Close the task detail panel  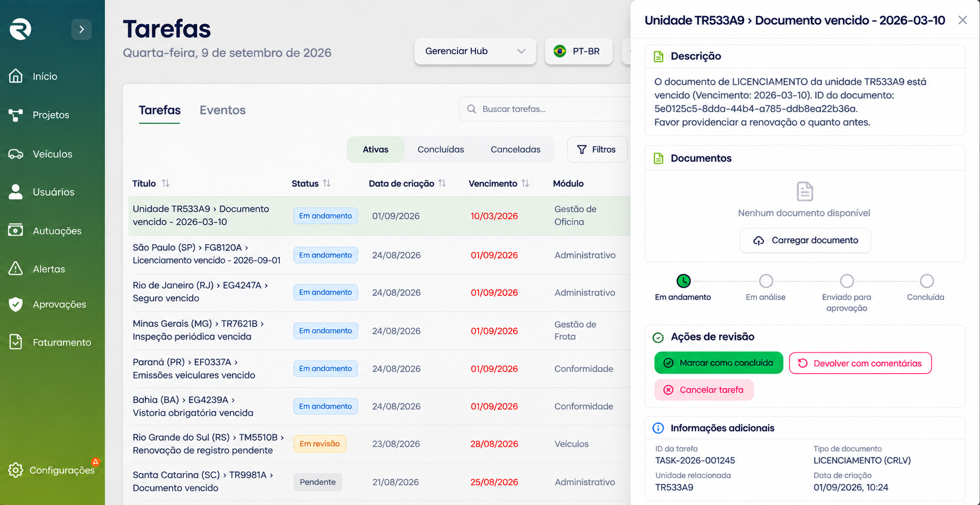(963, 20)
